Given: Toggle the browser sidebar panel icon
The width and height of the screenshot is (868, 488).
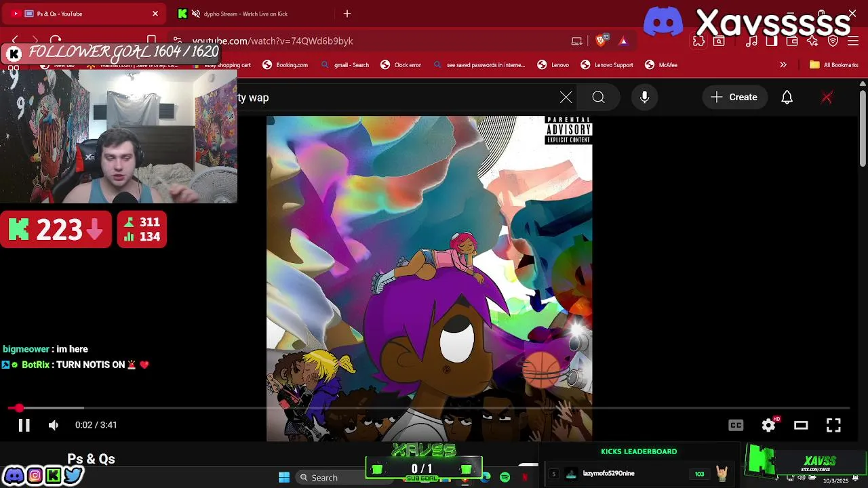Looking at the screenshot, I should click(x=772, y=41).
